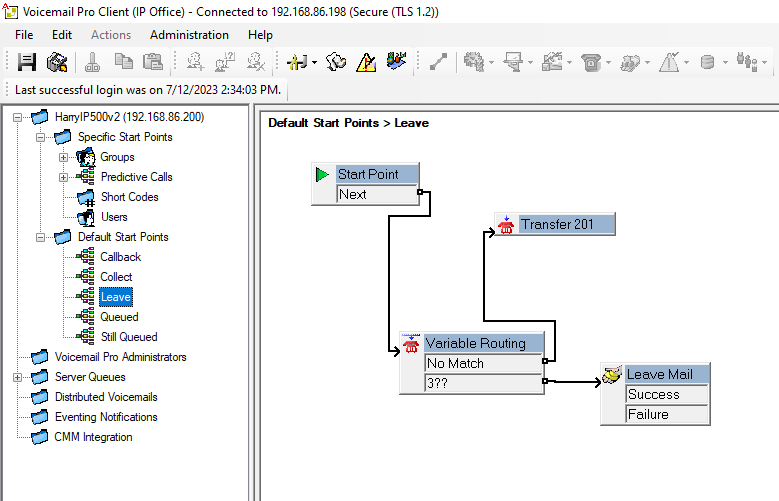Select the Server Queues folder
Viewport: 779px width, 501px height.
(x=90, y=377)
